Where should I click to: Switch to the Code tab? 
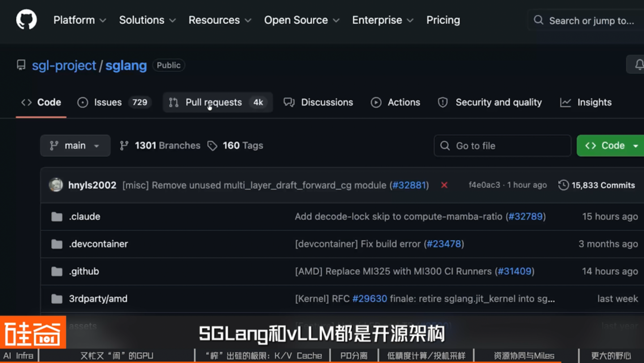pos(41,102)
